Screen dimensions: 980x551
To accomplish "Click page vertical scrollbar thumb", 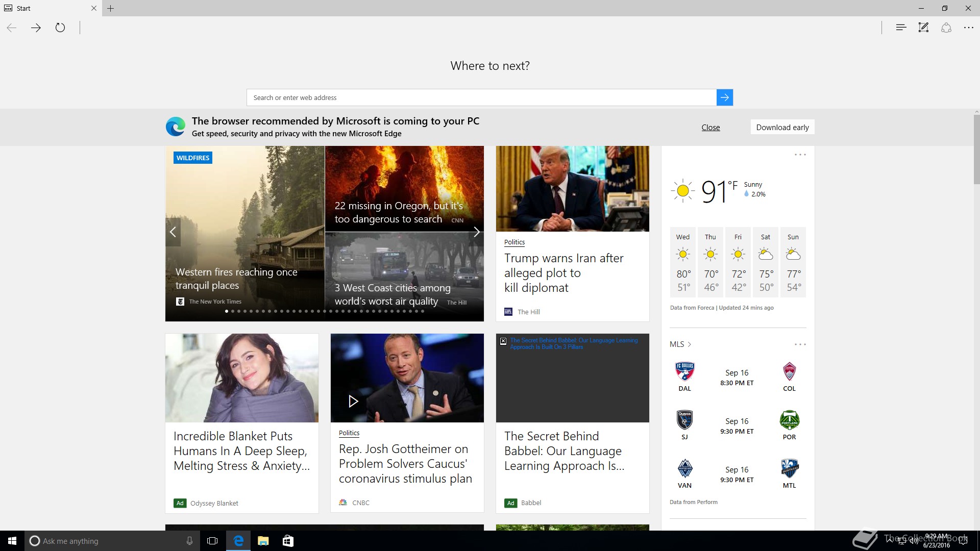I will point(976,149).
